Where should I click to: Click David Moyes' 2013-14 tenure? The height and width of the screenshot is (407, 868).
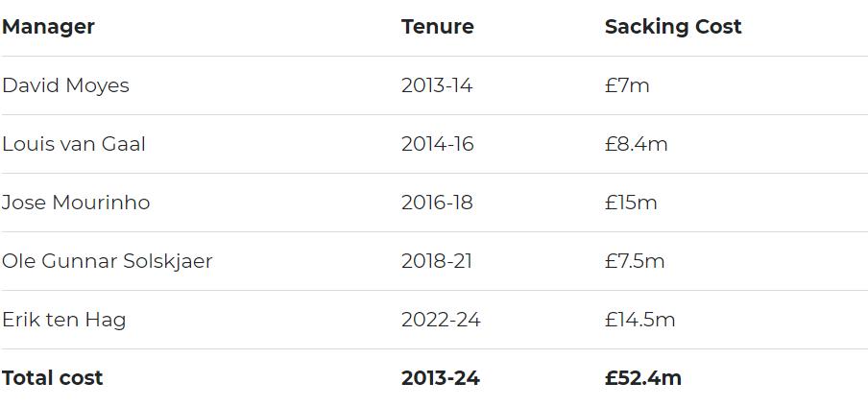(437, 85)
